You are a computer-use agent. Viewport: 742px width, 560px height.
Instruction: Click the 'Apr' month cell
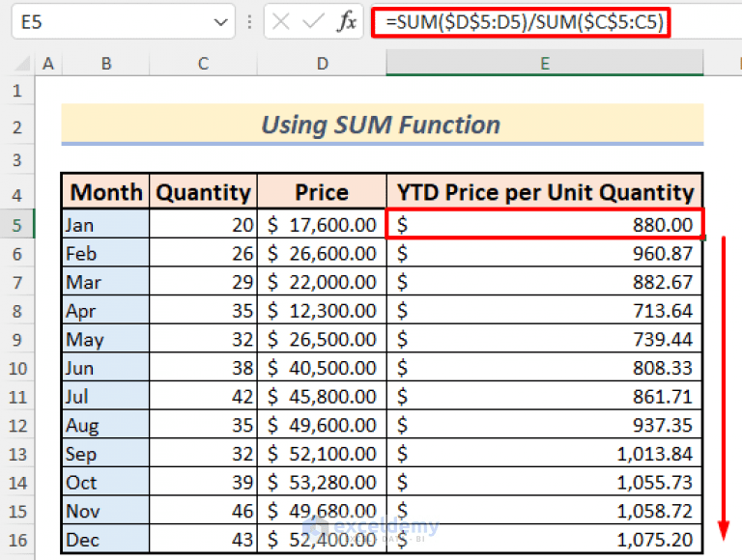point(106,311)
